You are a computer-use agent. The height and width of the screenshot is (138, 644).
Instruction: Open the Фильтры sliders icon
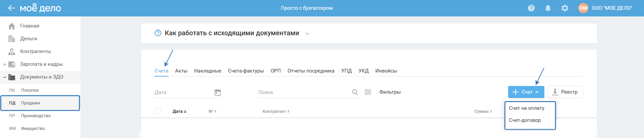[x=368, y=92]
